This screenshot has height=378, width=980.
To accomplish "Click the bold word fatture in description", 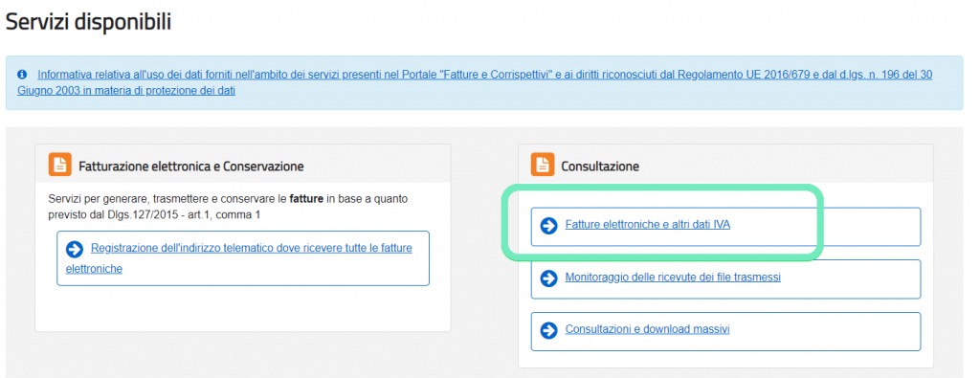I will click(x=305, y=199).
